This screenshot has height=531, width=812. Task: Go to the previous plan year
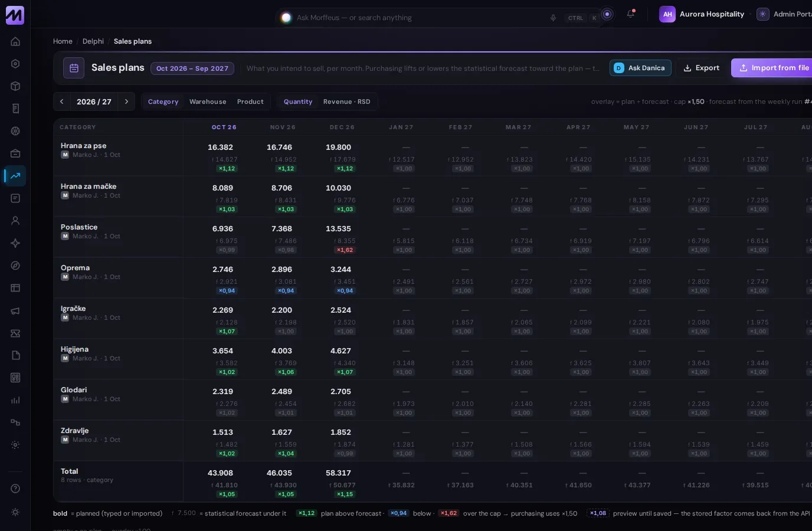pyautogui.click(x=62, y=101)
